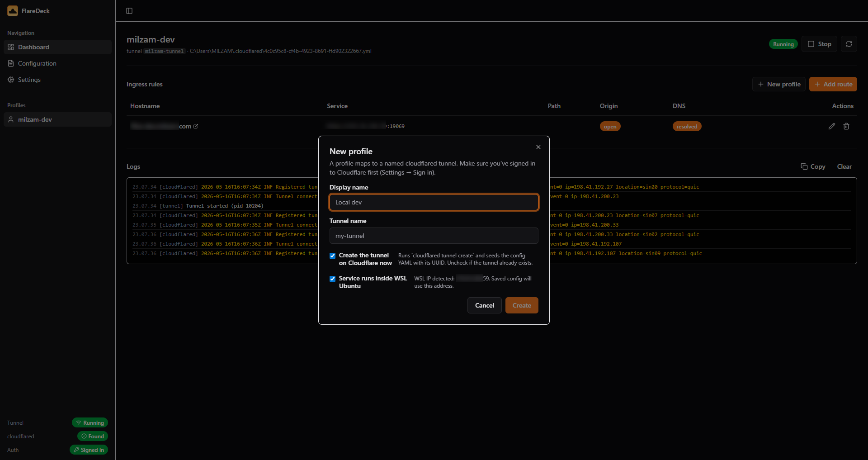Uncheck Service runs inside WSL Ubuntu
868x460 pixels.
[x=333, y=279]
